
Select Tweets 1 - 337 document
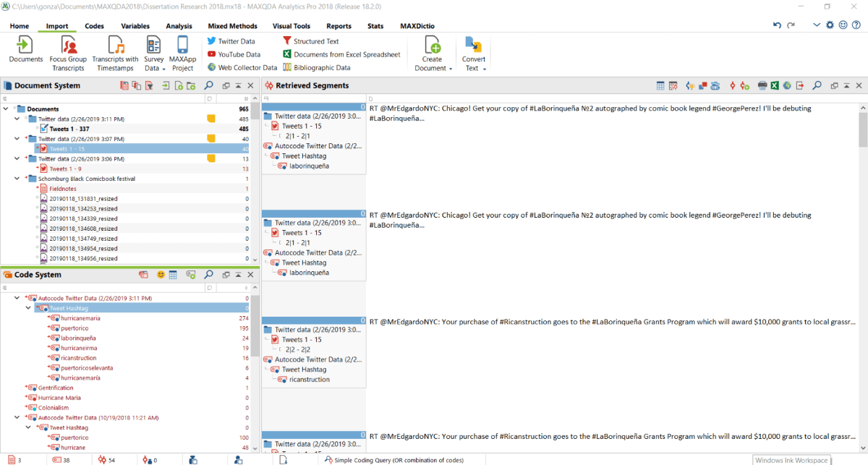click(69, 129)
